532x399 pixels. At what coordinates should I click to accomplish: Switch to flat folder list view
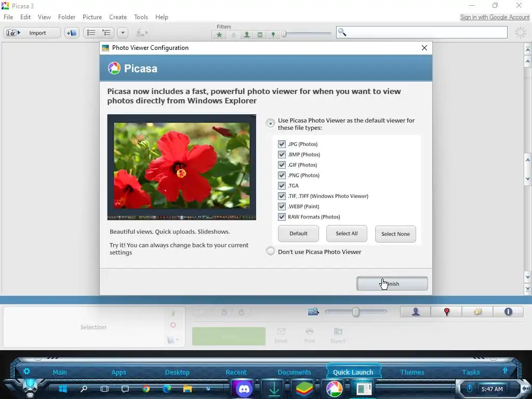(91, 33)
